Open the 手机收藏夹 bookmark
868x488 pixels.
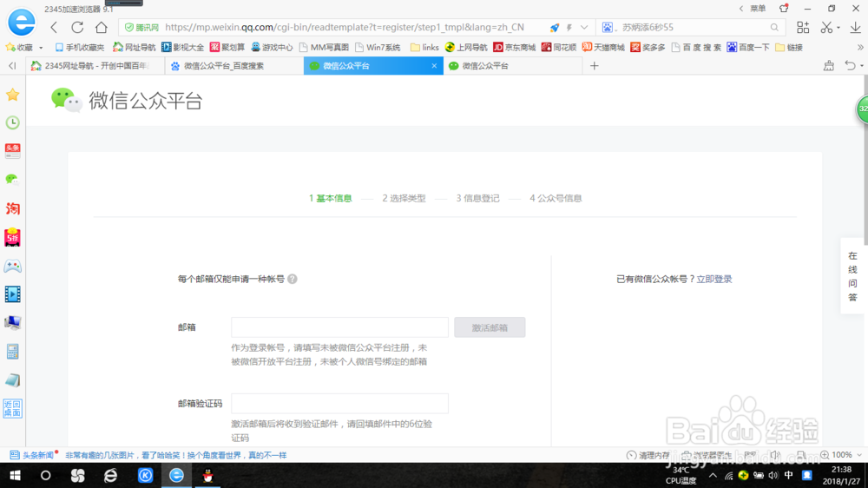79,48
